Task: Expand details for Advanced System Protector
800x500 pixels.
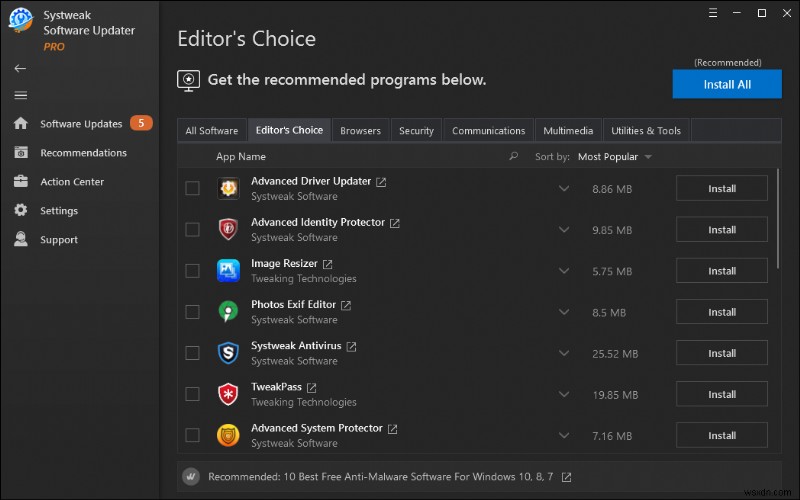Action: 564,436
